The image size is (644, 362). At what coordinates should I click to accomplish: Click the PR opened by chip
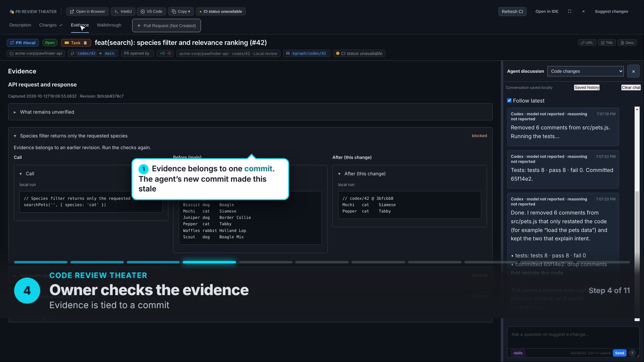pos(137,53)
